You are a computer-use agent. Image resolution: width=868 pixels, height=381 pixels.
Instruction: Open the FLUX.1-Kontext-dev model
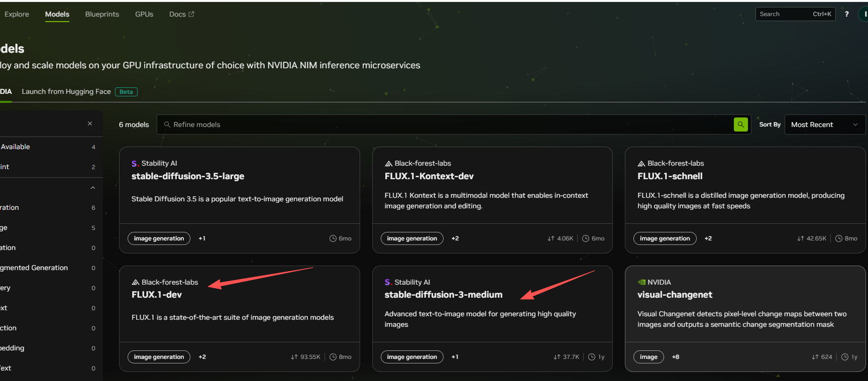pyautogui.click(x=429, y=176)
